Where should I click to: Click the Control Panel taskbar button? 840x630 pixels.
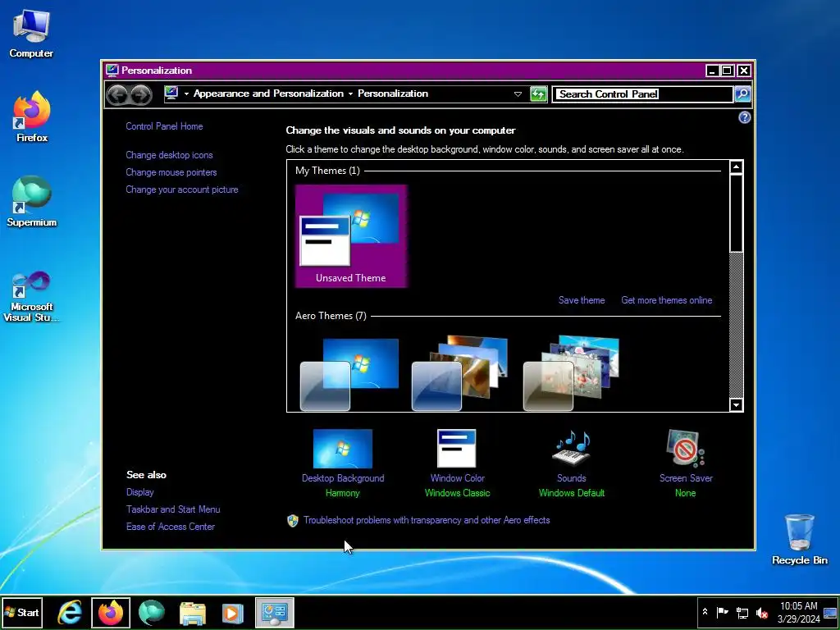(x=274, y=612)
